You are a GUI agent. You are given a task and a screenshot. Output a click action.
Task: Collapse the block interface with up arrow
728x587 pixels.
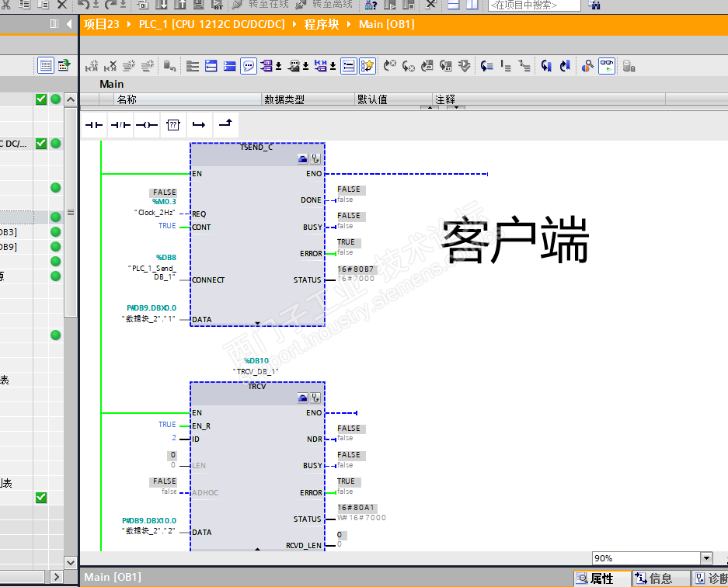(430, 108)
